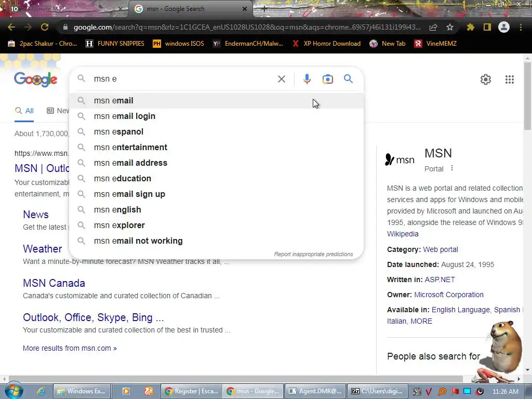
Task: Choose suggestion 'msn email login'
Action: click(216, 116)
